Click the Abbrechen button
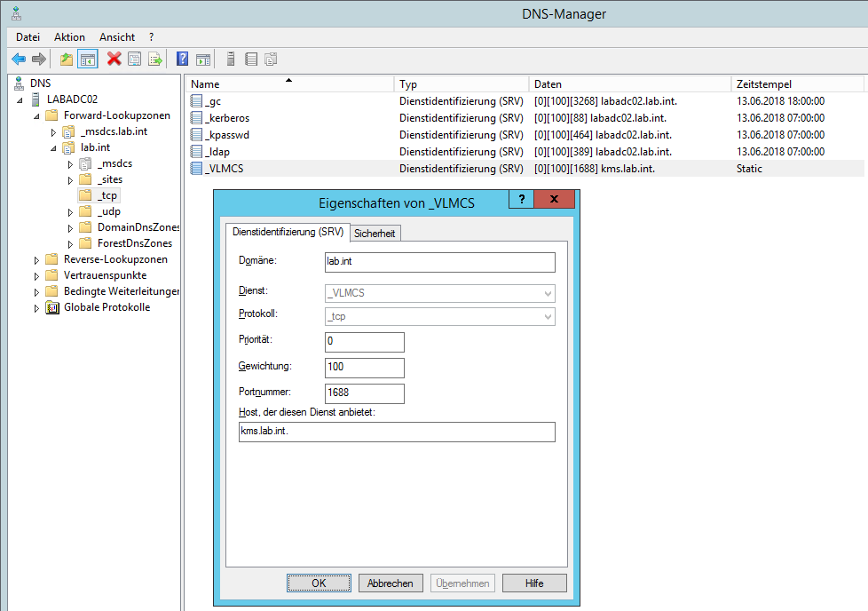The height and width of the screenshot is (611, 868). coord(391,583)
